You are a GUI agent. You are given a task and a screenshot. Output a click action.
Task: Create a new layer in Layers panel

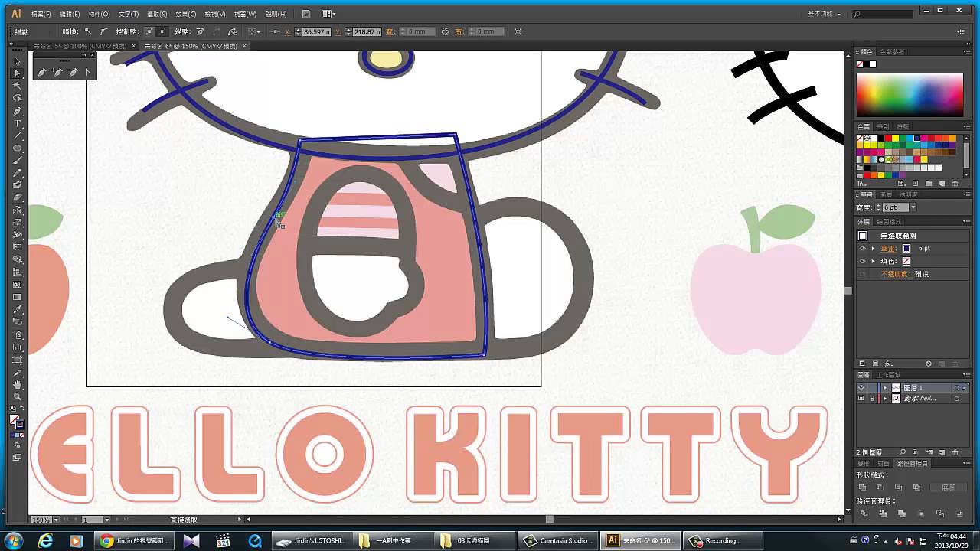point(942,452)
